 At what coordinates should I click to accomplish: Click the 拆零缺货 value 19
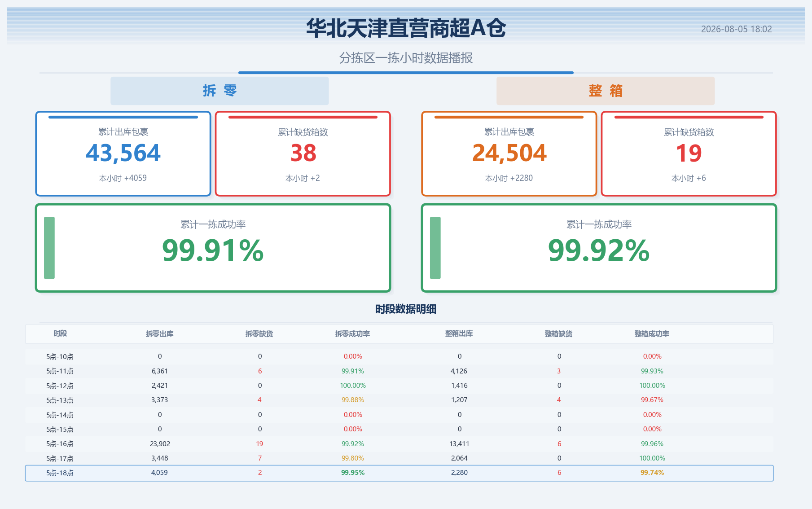(x=259, y=443)
